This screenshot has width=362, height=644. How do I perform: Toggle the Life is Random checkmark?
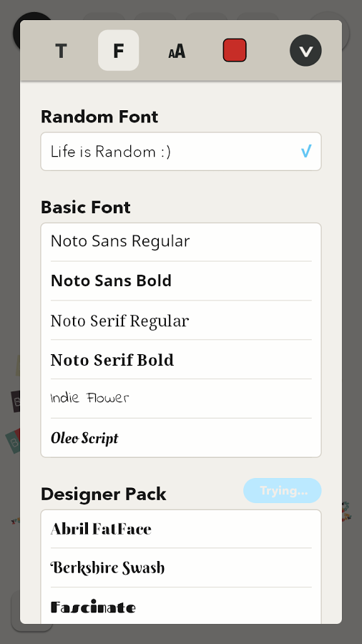point(306,152)
